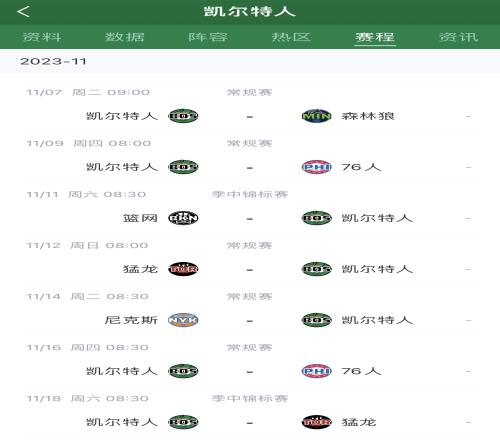Tap the PHI logo in the 11/16 game
Screen dimensions: 500x440
[x=316, y=371]
